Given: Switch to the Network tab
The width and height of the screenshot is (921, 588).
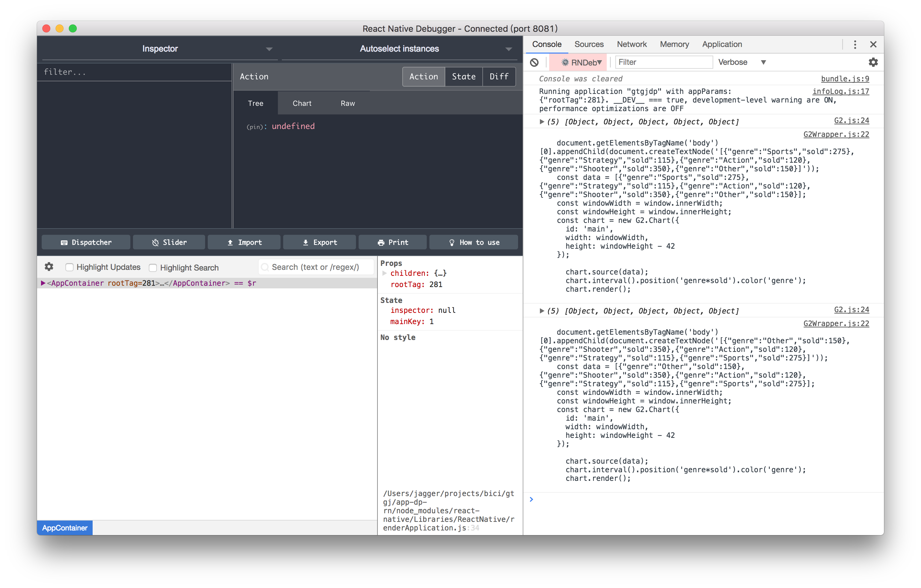Looking at the screenshot, I should point(631,44).
